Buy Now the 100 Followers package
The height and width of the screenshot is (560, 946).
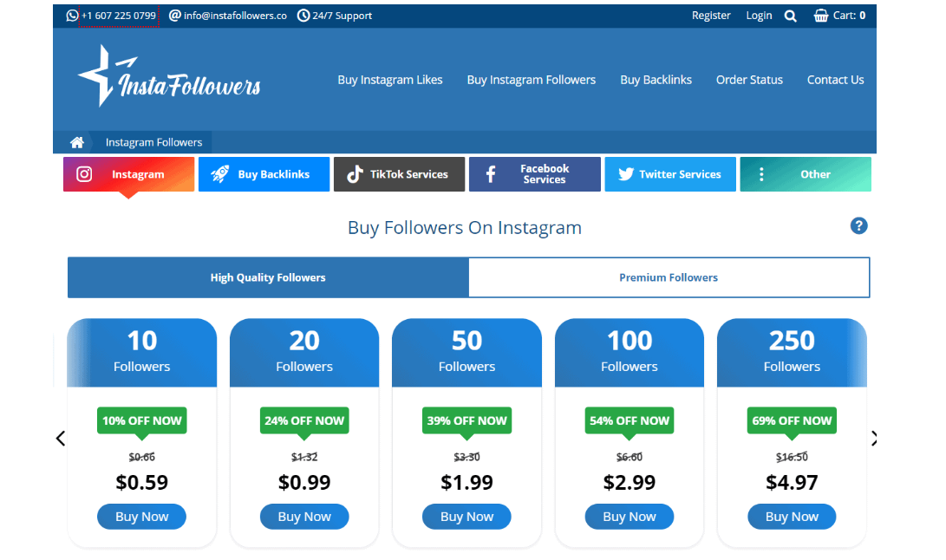[630, 517]
